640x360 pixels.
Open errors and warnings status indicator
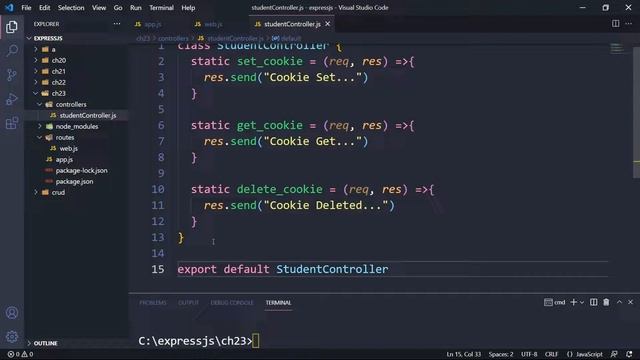[x=20, y=354]
